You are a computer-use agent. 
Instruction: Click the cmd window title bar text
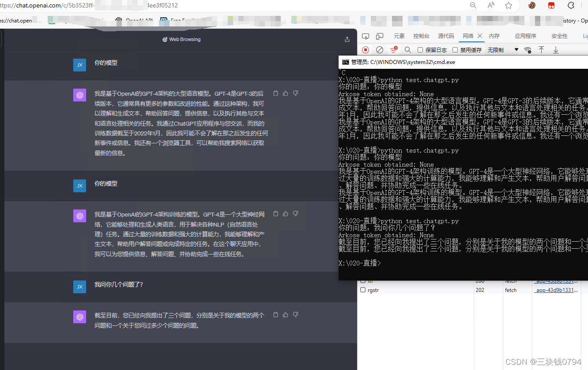403,62
